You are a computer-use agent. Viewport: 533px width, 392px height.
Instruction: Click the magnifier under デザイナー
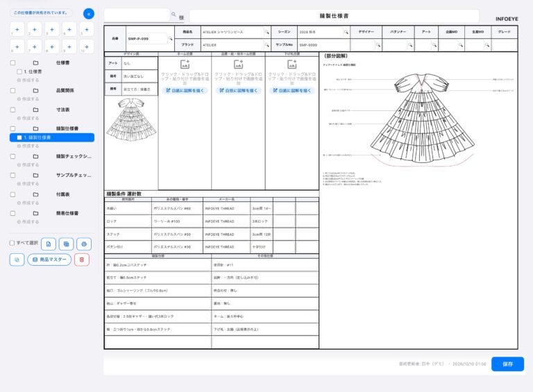[378, 45]
